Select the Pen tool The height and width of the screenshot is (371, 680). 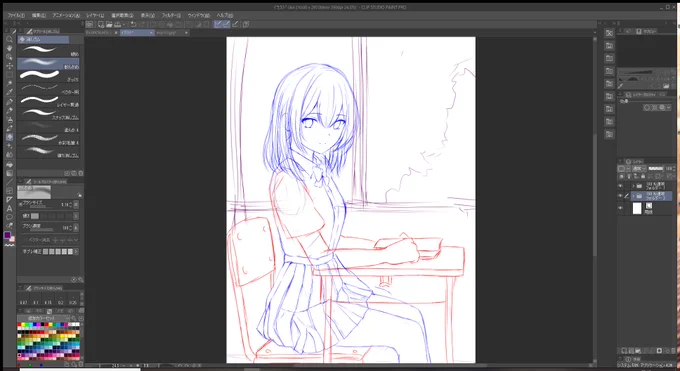point(9,102)
